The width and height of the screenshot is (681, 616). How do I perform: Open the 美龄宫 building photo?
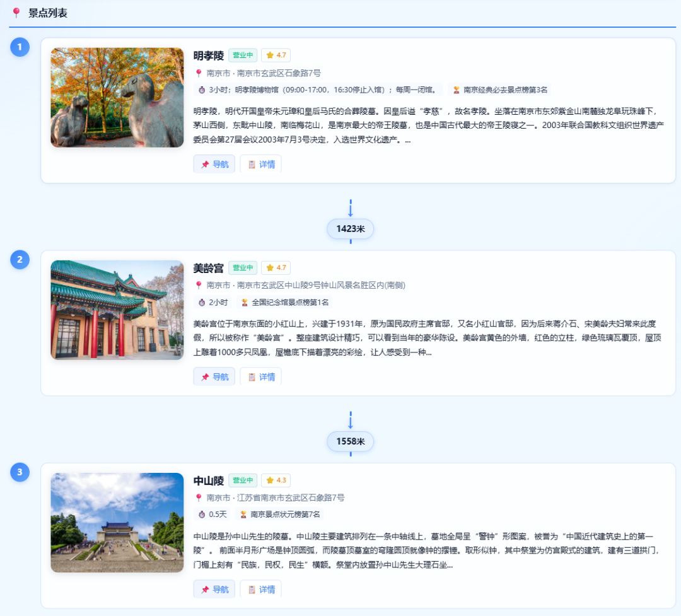117,310
